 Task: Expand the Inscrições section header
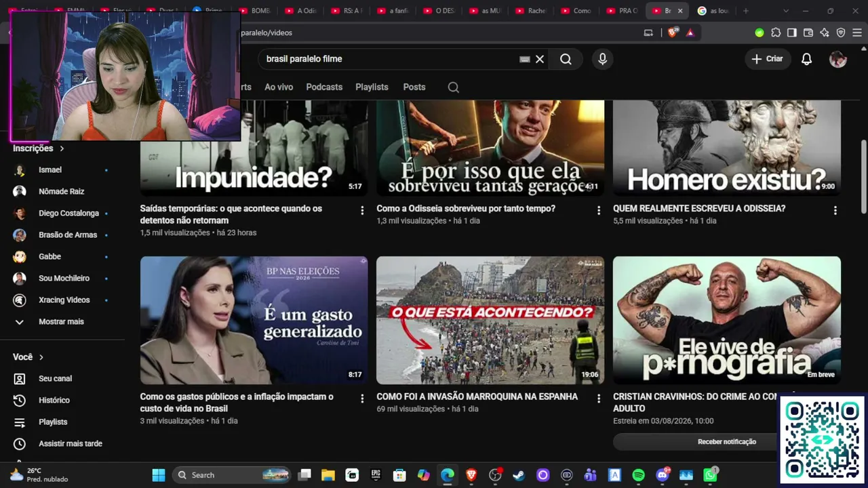pos(39,148)
